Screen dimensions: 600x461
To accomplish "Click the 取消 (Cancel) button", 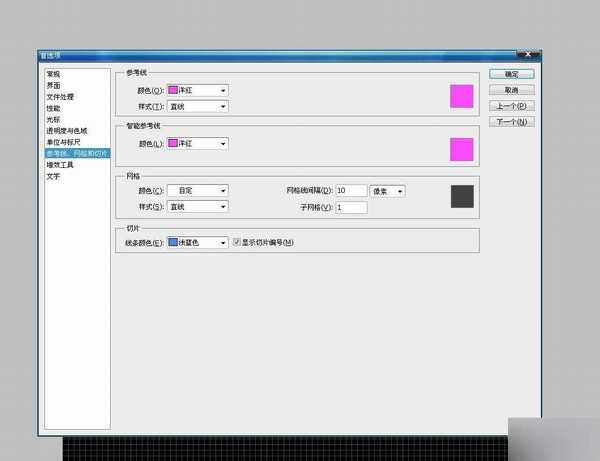I will (511, 90).
